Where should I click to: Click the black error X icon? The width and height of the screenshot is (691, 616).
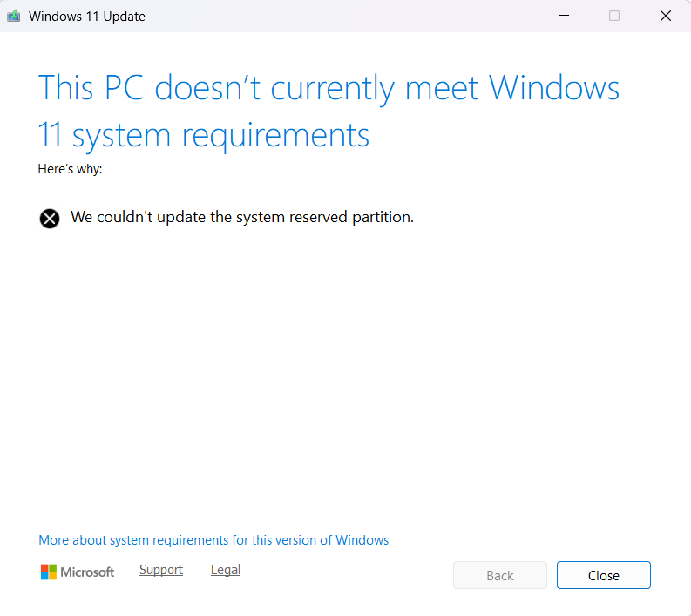click(x=50, y=218)
